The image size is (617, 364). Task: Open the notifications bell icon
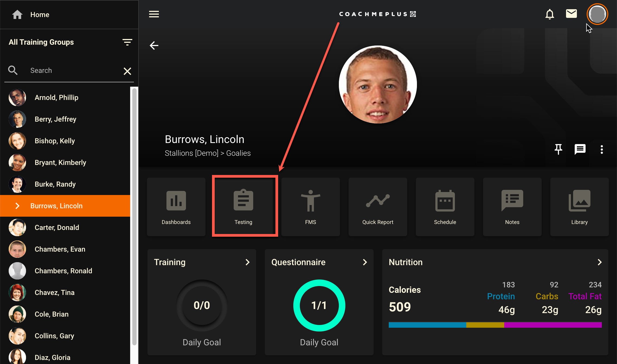click(549, 14)
